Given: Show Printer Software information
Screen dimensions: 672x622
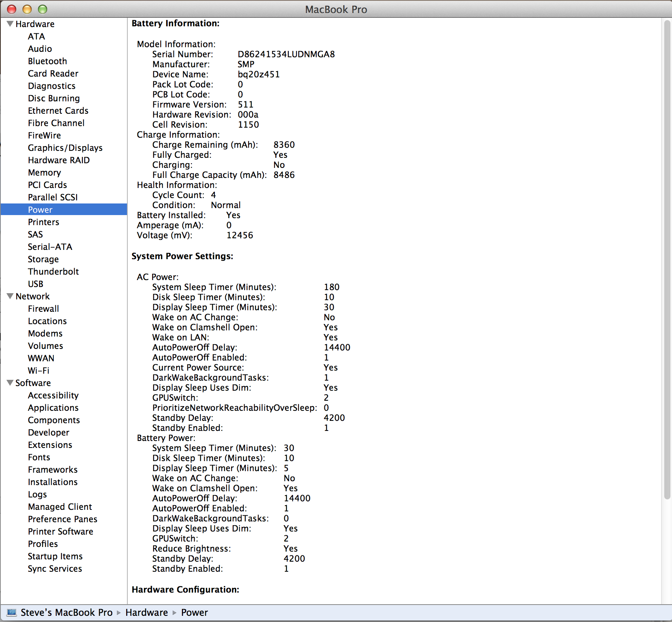Looking at the screenshot, I should tap(60, 531).
